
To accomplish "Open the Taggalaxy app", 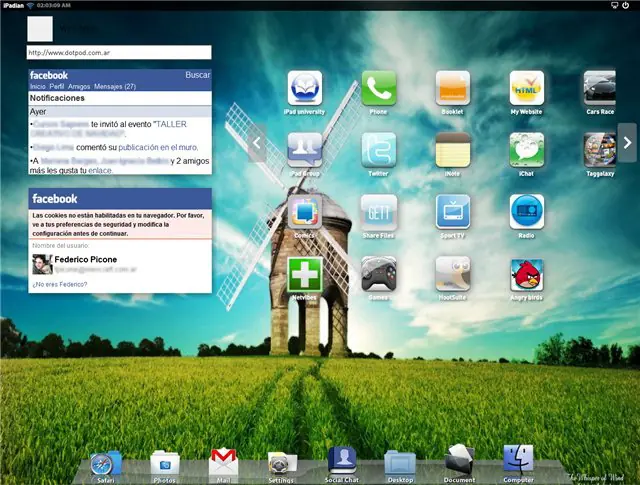I will coord(600,150).
